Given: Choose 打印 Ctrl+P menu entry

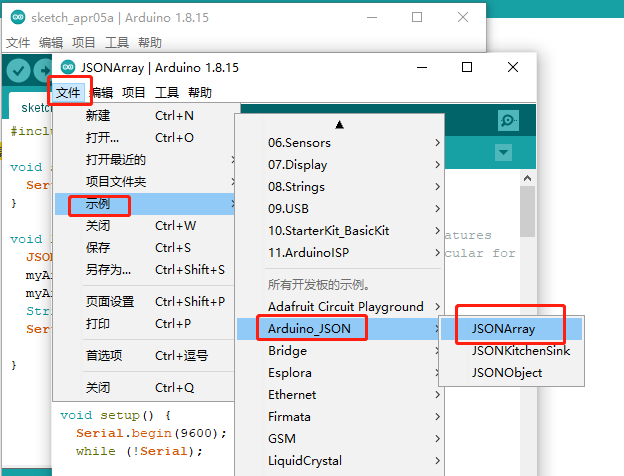Looking at the screenshot, I should pos(144,324).
